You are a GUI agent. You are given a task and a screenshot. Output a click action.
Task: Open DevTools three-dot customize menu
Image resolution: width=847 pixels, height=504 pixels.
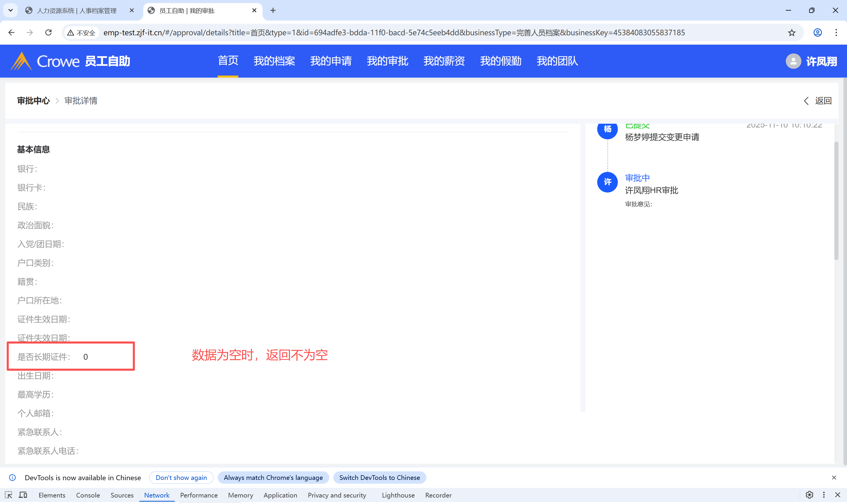(823, 495)
